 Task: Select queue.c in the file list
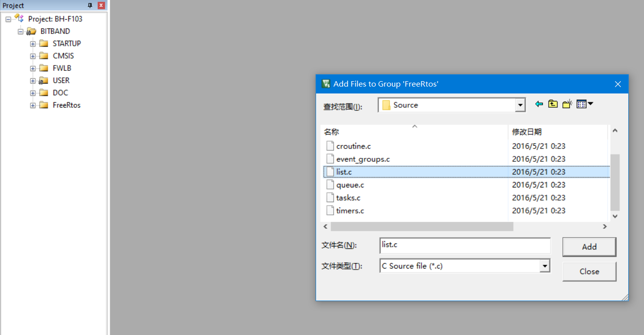350,185
